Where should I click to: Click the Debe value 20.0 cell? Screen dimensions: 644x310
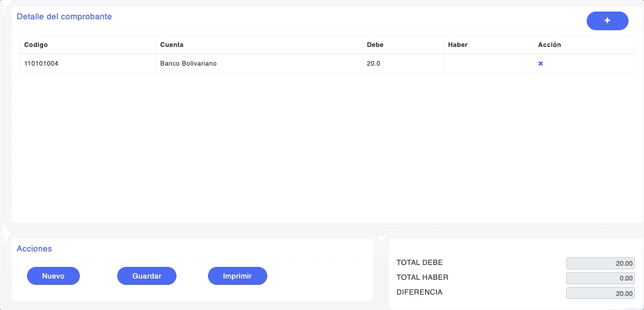coord(374,64)
